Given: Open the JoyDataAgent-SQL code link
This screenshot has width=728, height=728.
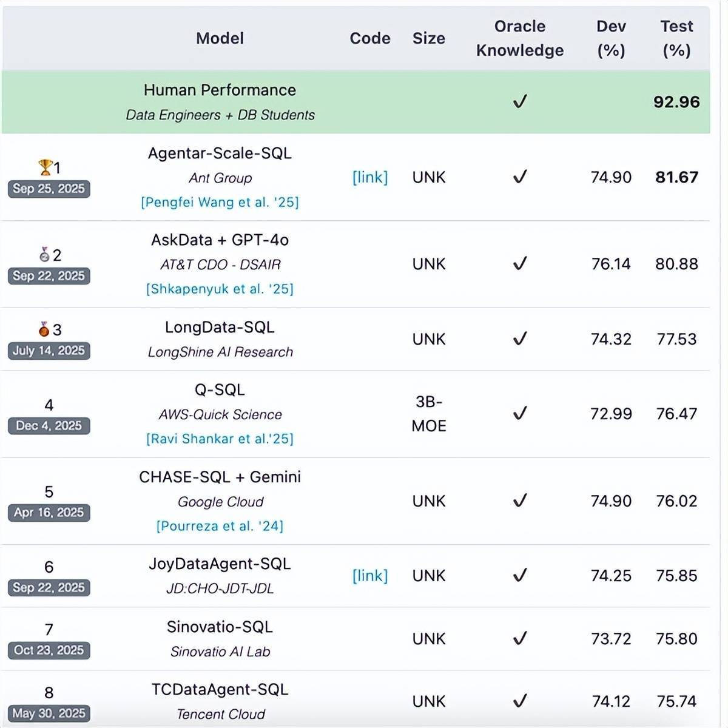Looking at the screenshot, I should coord(369,575).
